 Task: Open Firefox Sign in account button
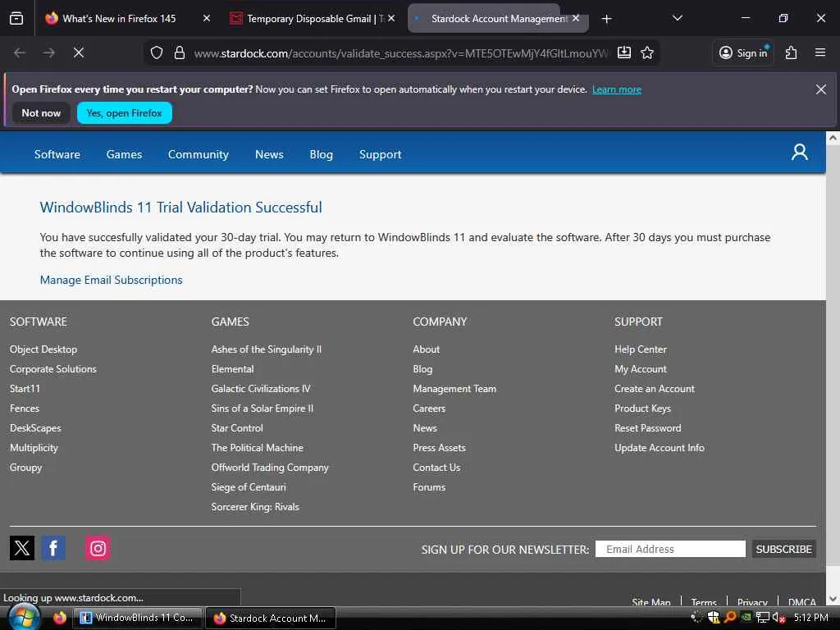click(743, 52)
